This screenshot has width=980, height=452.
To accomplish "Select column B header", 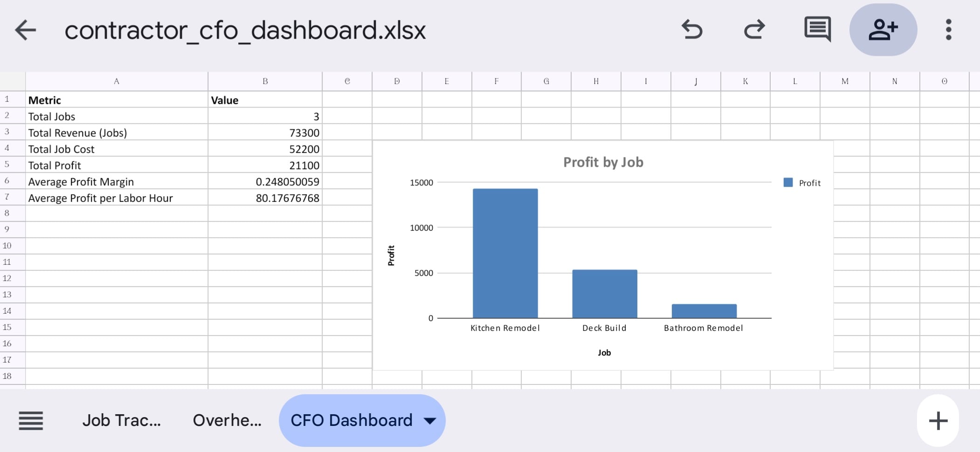I will [265, 81].
